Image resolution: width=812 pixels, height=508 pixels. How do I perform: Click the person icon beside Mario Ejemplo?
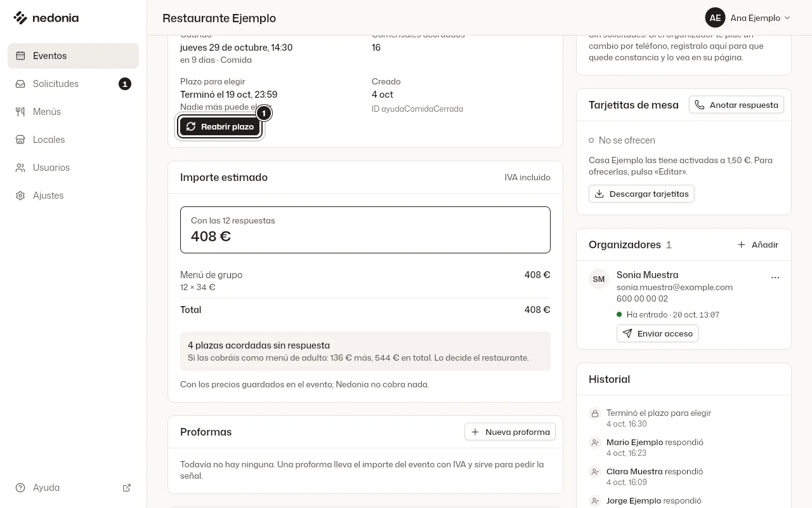click(x=595, y=443)
